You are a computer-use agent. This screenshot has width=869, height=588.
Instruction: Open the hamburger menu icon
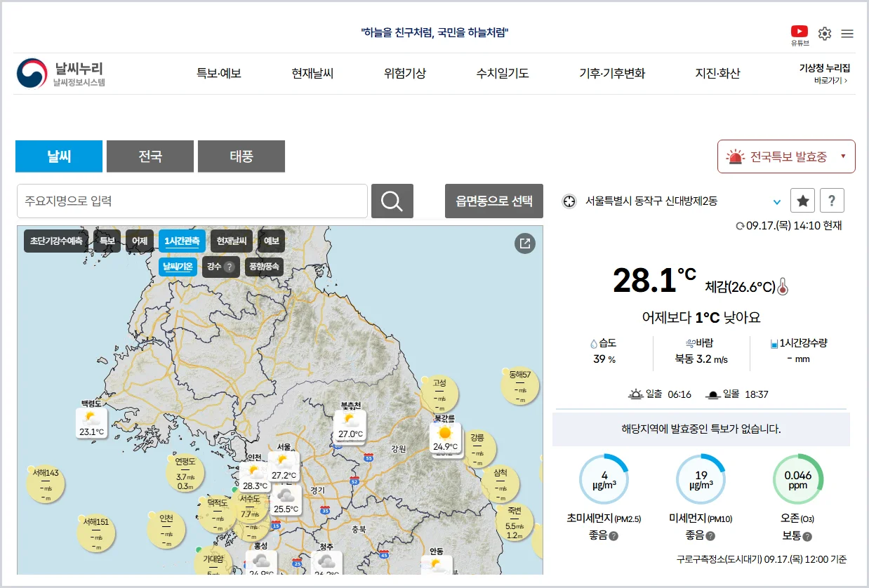[x=847, y=34]
